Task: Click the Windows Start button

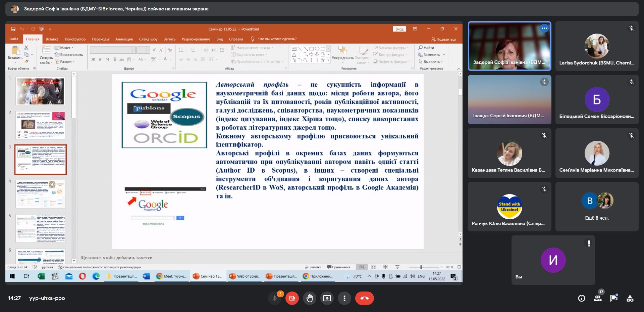Action: coord(12,276)
